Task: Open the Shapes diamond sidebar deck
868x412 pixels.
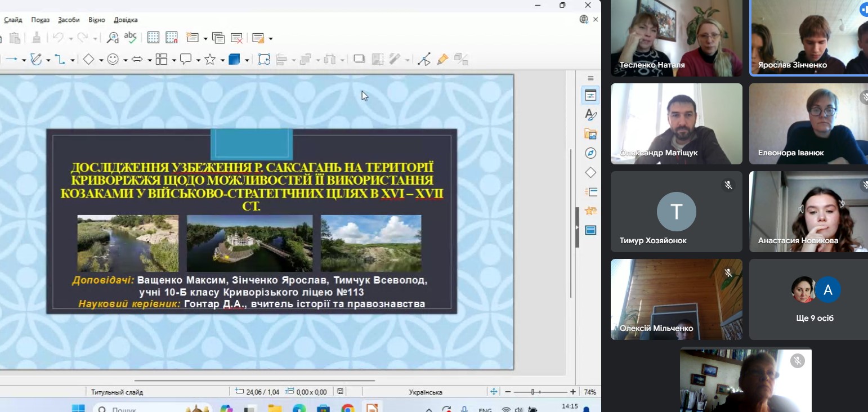Action: tap(590, 172)
